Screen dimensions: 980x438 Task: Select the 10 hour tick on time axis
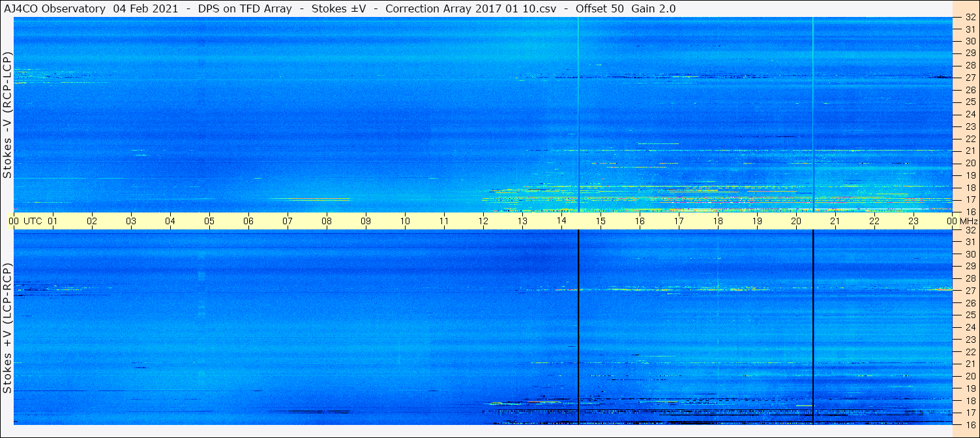[405, 221]
